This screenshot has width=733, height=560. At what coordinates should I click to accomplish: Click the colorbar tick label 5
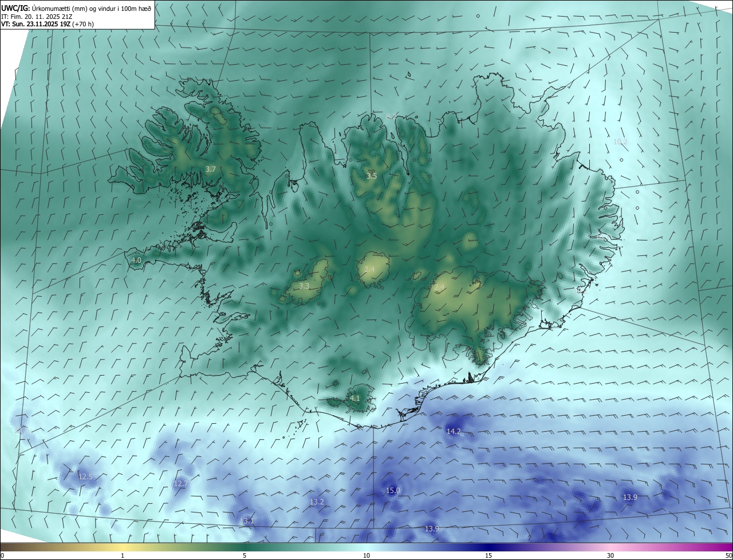click(245, 555)
